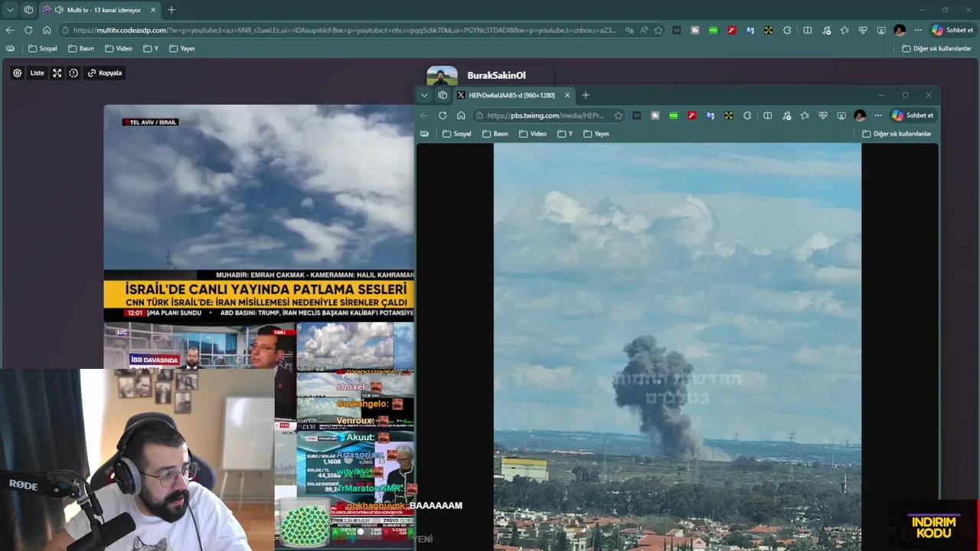Close the HEPrDw6aUAAB5-d tab
The width and height of the screenshot is (980, 551).
567,95
